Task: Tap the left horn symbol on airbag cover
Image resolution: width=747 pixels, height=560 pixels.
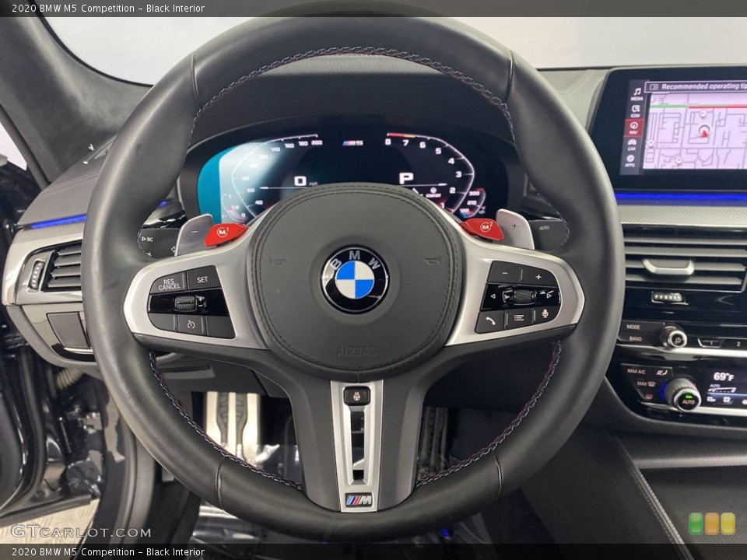Action: coord(277,261)
